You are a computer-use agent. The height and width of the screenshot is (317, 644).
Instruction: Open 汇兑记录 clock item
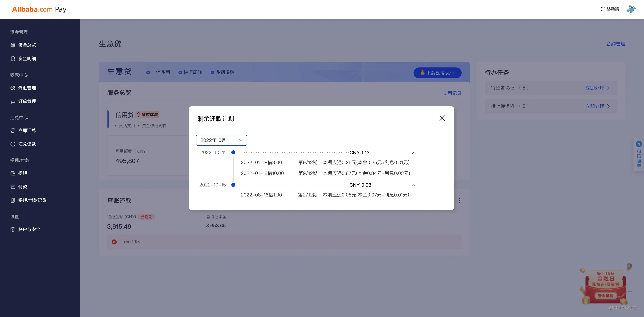(x=27, y=144)
